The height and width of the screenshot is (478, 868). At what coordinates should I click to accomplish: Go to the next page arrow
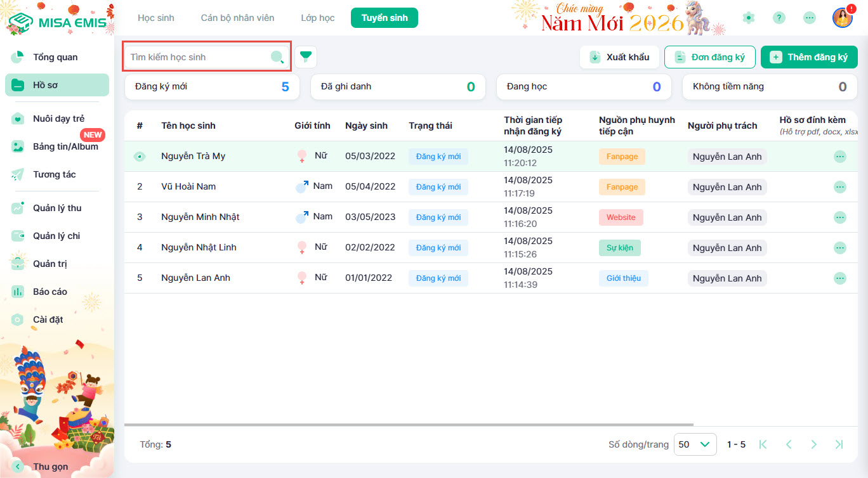pos(813,444)
